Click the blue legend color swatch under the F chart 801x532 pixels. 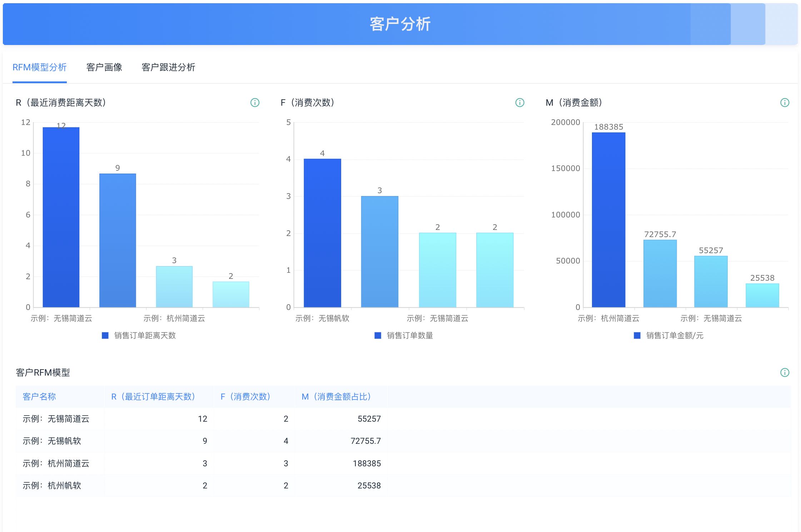pyautogui.click(x=377, y=336)
